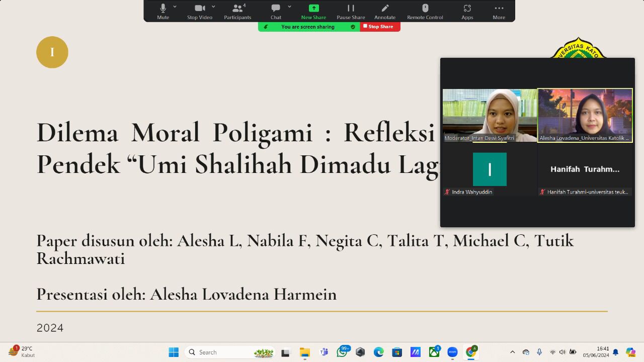Pause Share in the Zoom toolbar

(x=351, y=11)
